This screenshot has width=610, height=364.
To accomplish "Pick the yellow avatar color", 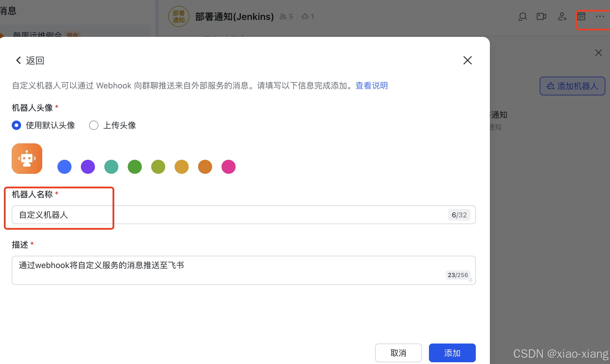I will (182, 167).
